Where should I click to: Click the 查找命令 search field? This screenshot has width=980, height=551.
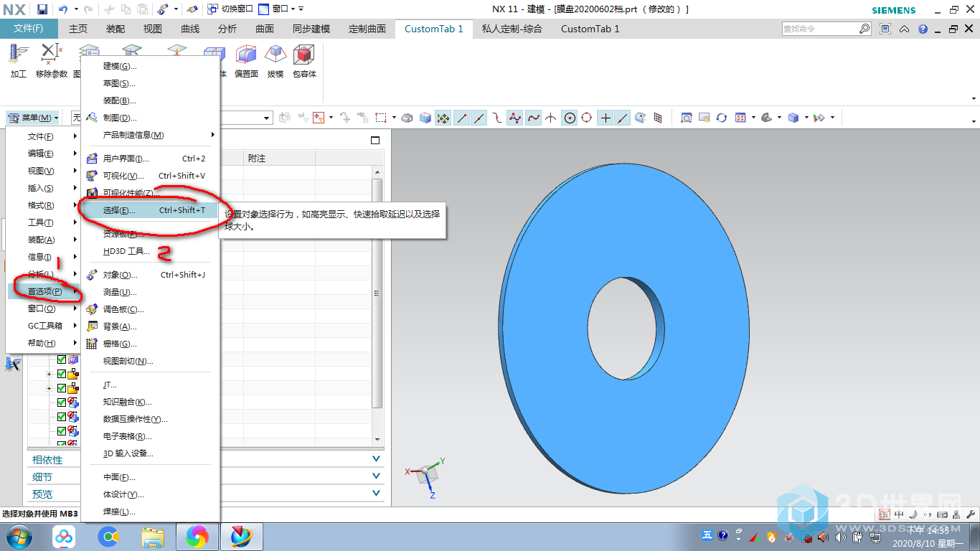[820, 29]
